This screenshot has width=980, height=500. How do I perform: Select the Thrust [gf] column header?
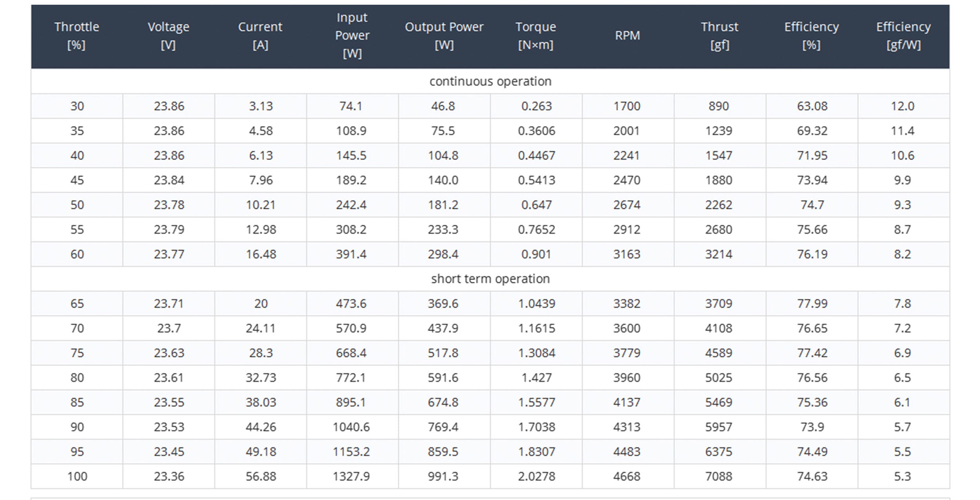click(719, 36)
